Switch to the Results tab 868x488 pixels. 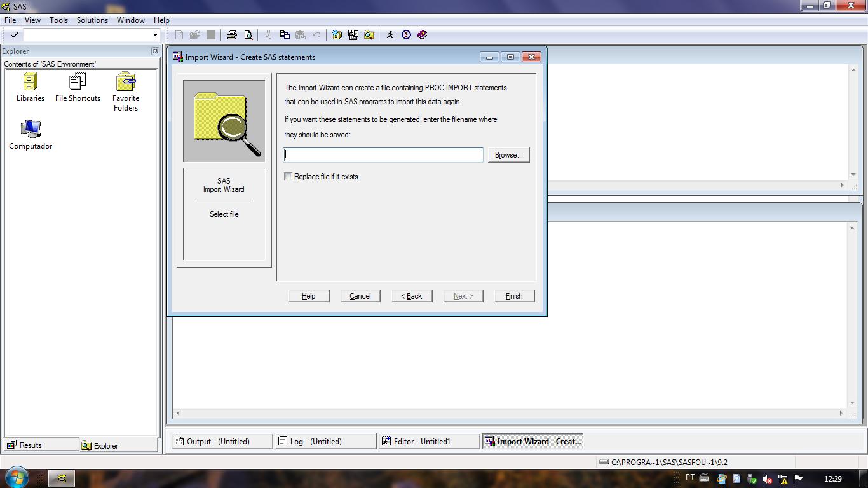click(41, 445)
